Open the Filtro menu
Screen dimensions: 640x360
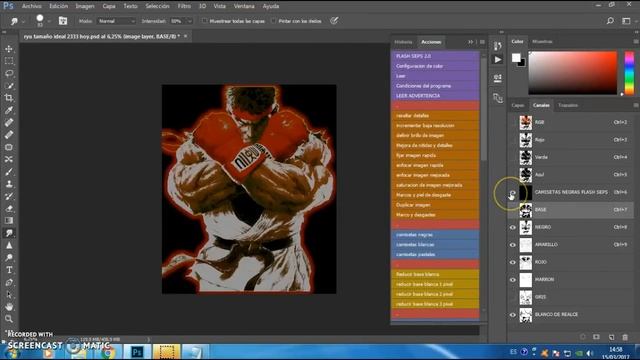click(x=184, y=6)
